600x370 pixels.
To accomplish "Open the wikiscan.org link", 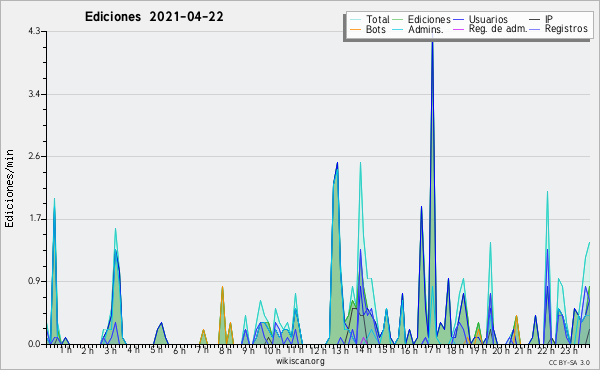I will pyautogui.click(x=300, y=361).
